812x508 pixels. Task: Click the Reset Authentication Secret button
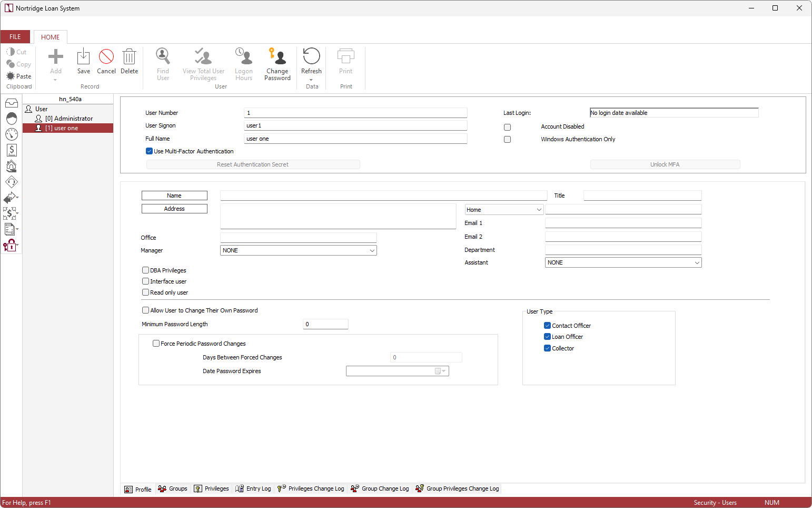(x=253, y=164)
